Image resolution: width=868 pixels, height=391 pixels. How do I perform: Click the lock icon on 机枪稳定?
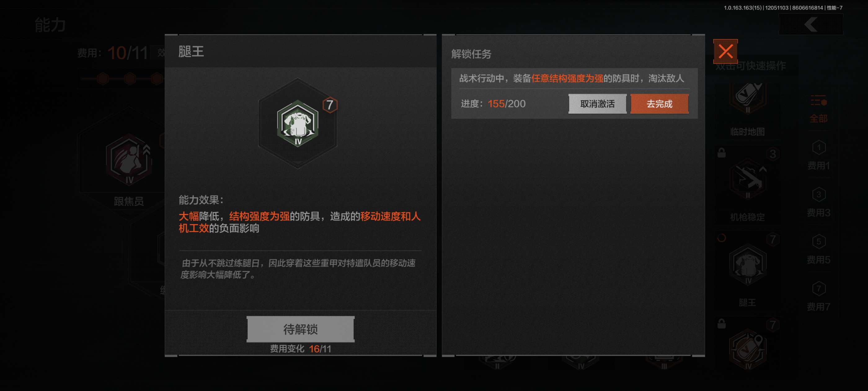click(721, 153)
